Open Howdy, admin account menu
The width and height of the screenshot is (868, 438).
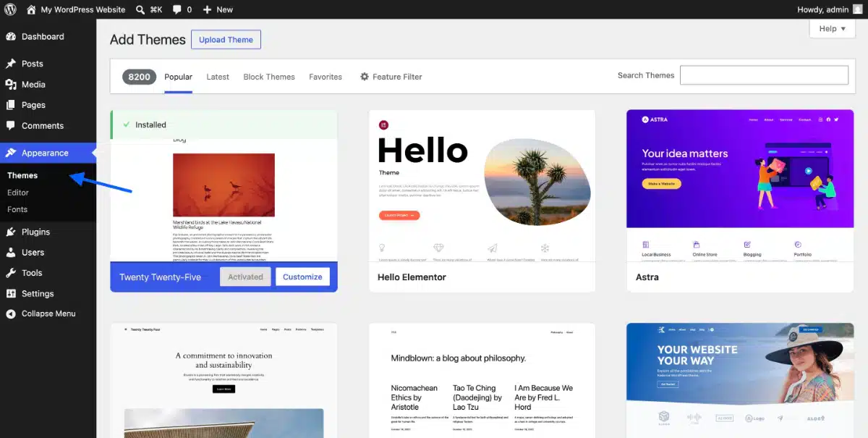[829, 9]
